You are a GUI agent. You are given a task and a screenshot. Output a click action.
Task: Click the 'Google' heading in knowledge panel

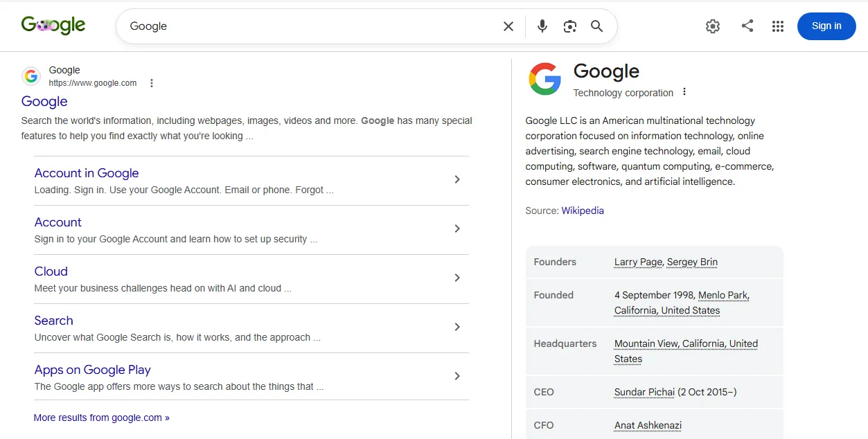(x=606, y=71)
